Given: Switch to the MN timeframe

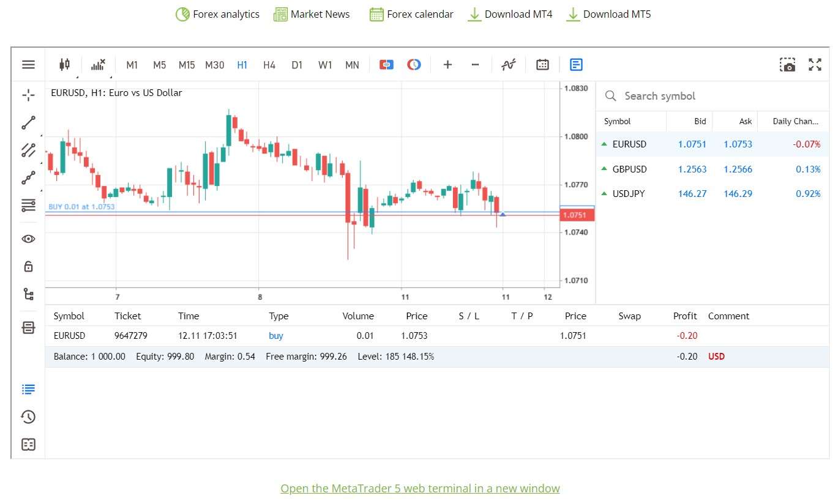Looking at the screenshot, I should click(352, 65).
